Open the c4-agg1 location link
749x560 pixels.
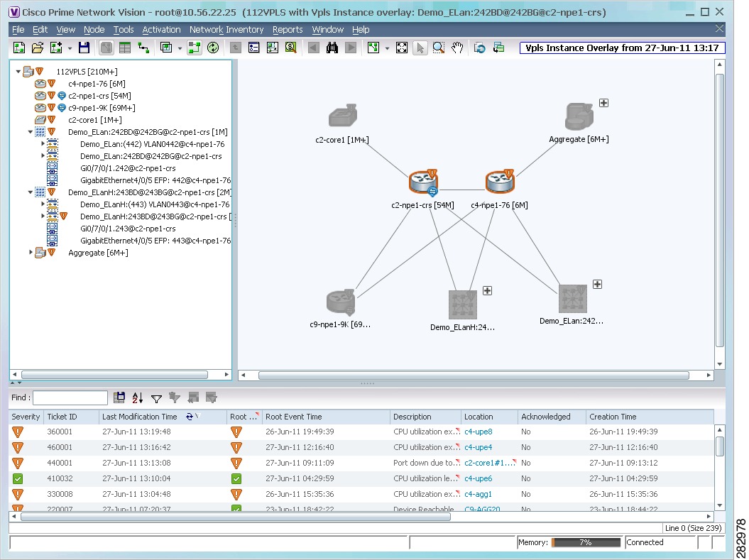pos(478,494)
